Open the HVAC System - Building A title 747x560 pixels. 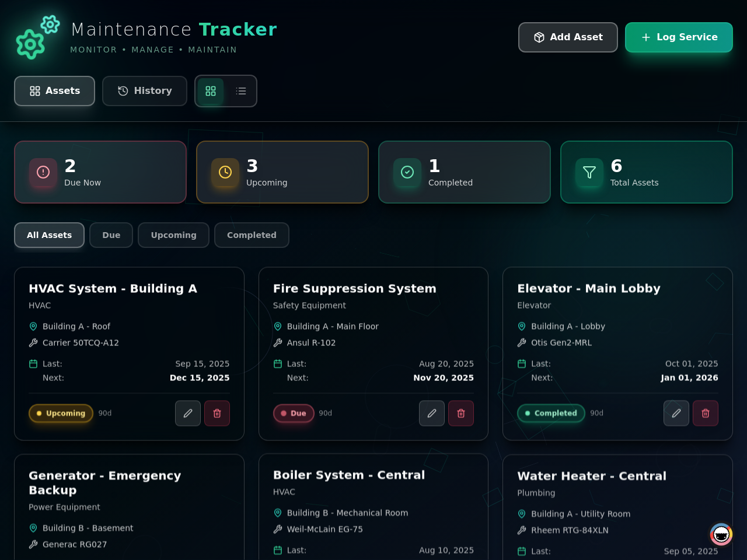113,289
